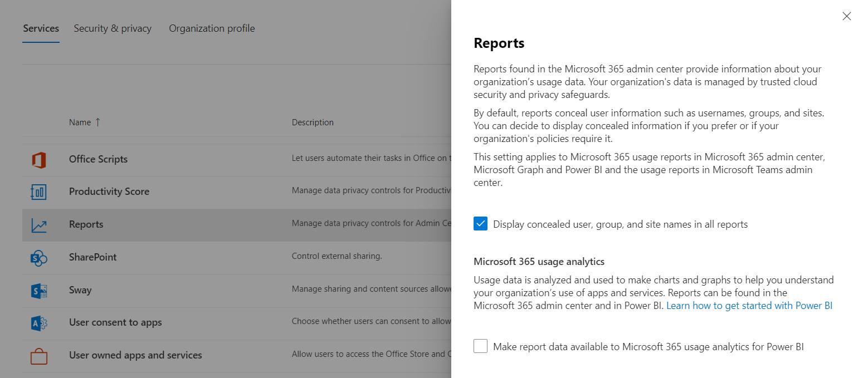Image resolution: width=868 pixels, height=378 pixels.
Task: Click the Sway icon
Action: click(39, 291)
